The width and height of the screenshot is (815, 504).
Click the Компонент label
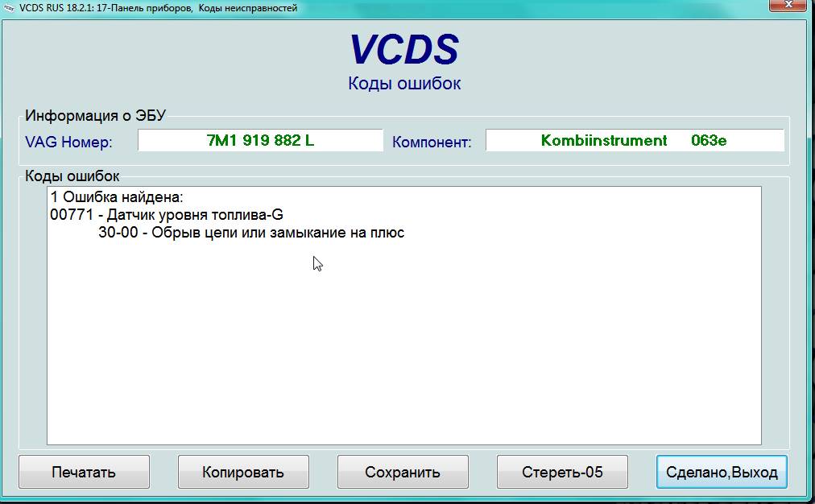click(432, 143)
